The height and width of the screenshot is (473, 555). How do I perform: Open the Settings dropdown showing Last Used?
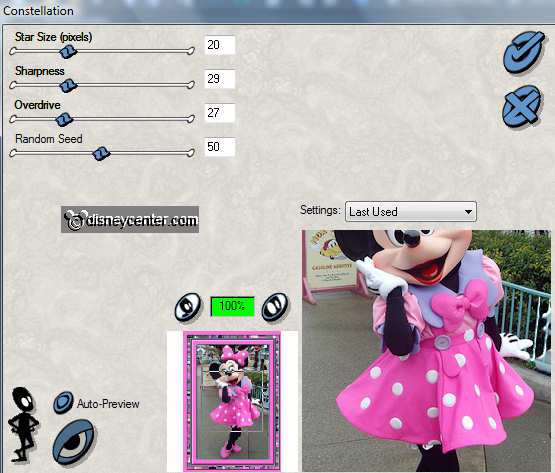coord(411,212)
